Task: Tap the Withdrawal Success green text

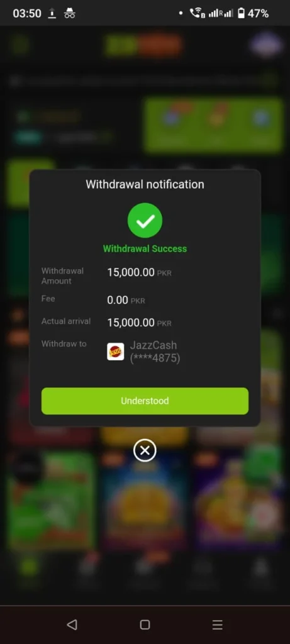Action: coord(145,248)
